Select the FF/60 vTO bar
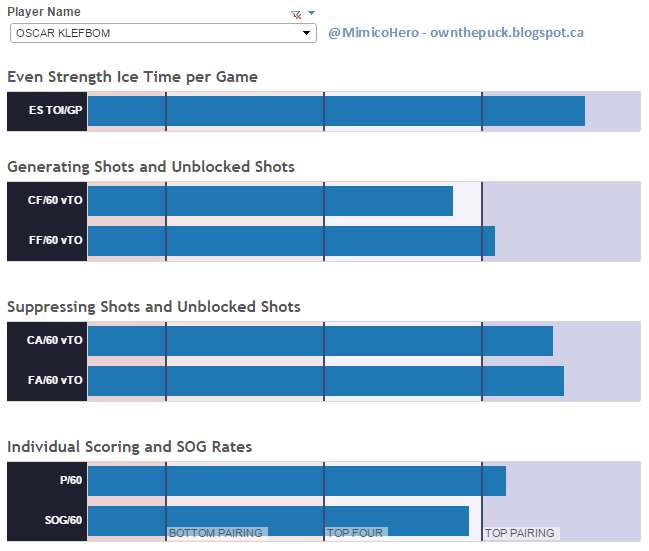The width and height of the screenshot is (649, 551). click(291, 241)
